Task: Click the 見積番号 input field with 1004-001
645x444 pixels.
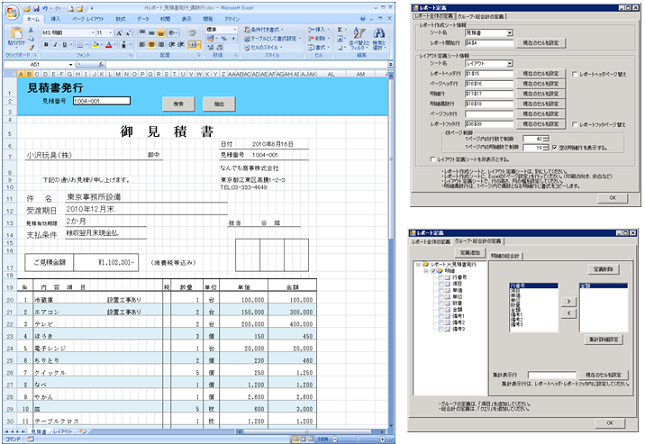Action: click(x=101, y=101)
